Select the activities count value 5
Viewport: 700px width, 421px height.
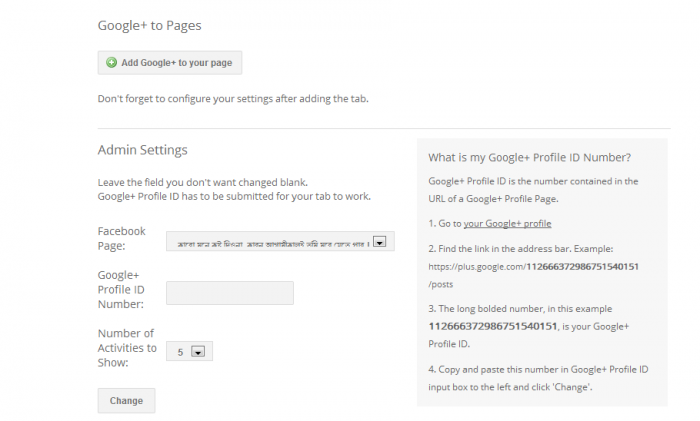tap(181, 351)
